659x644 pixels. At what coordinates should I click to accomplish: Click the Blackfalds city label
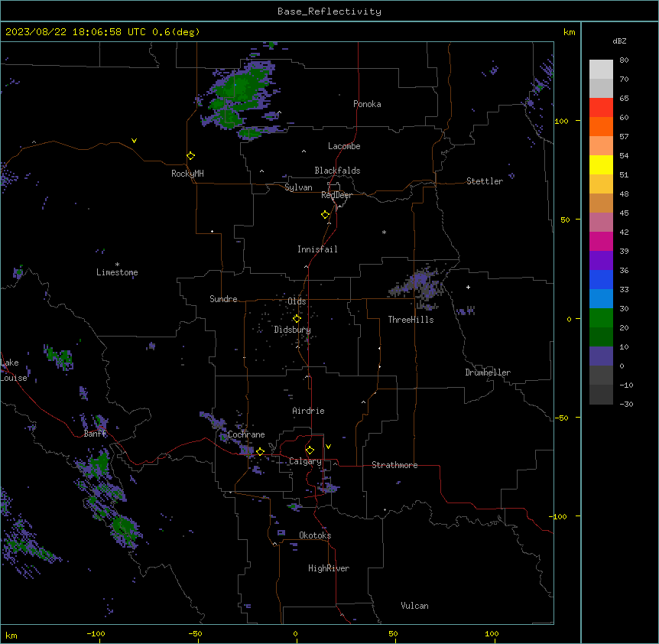point(337,171)
